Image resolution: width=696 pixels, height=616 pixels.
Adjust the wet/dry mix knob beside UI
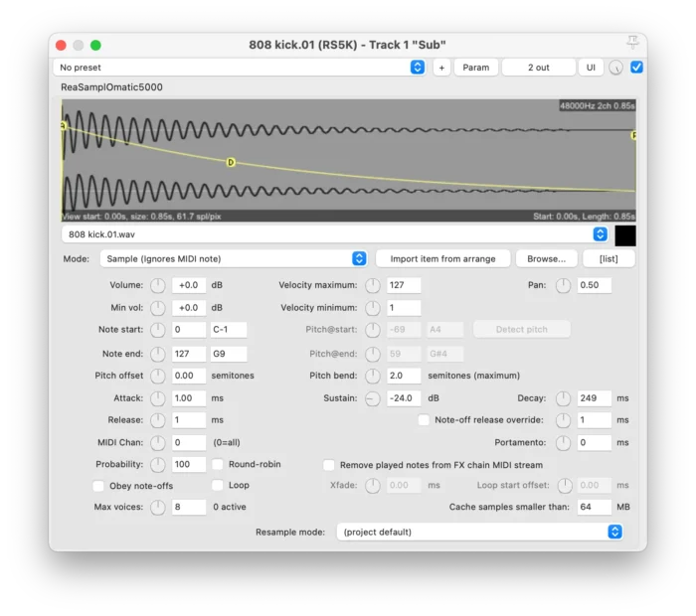615,68
